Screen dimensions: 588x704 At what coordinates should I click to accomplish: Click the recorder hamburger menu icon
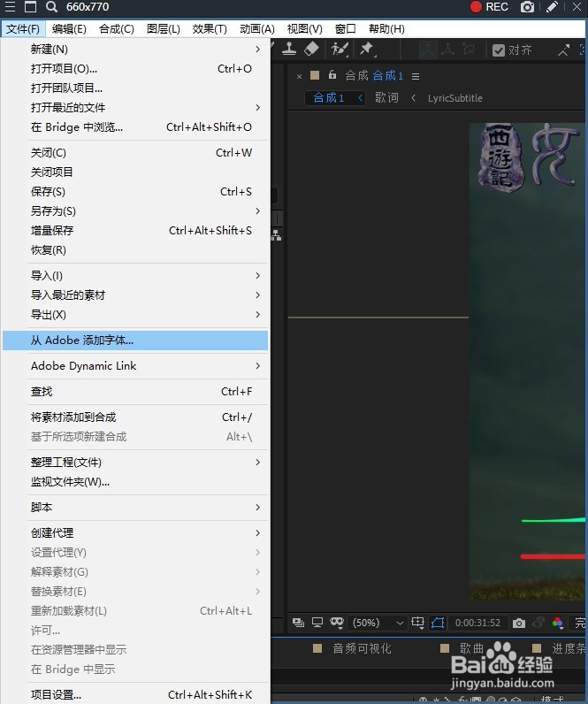pyautogui.click(x=10, y=7)
